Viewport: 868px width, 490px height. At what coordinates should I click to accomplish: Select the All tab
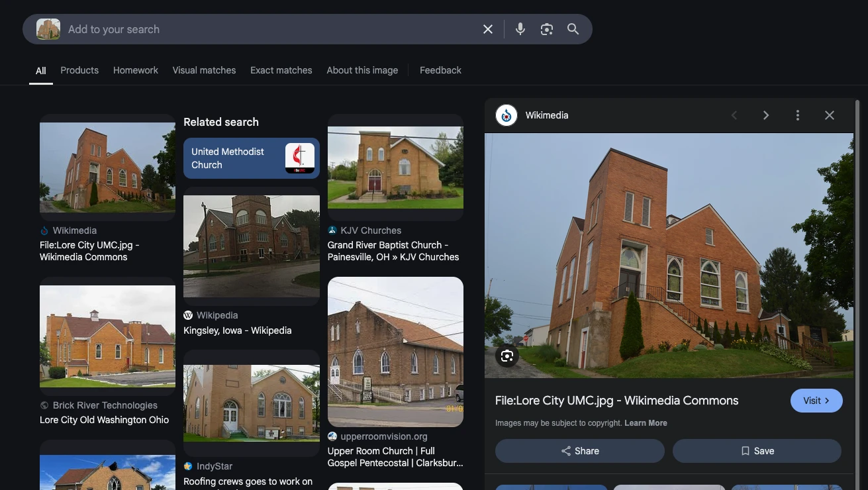41,70
